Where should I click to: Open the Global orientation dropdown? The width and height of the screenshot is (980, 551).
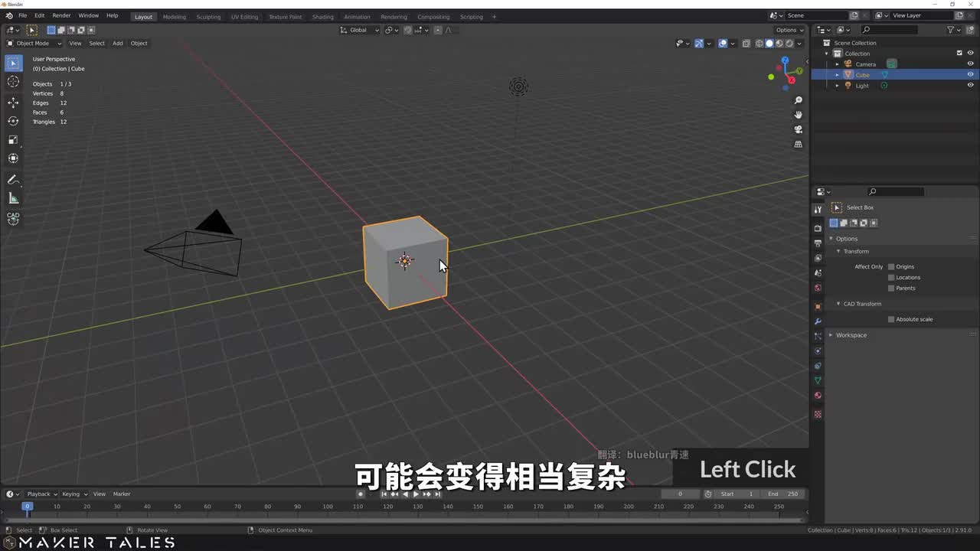coord(359,30)
